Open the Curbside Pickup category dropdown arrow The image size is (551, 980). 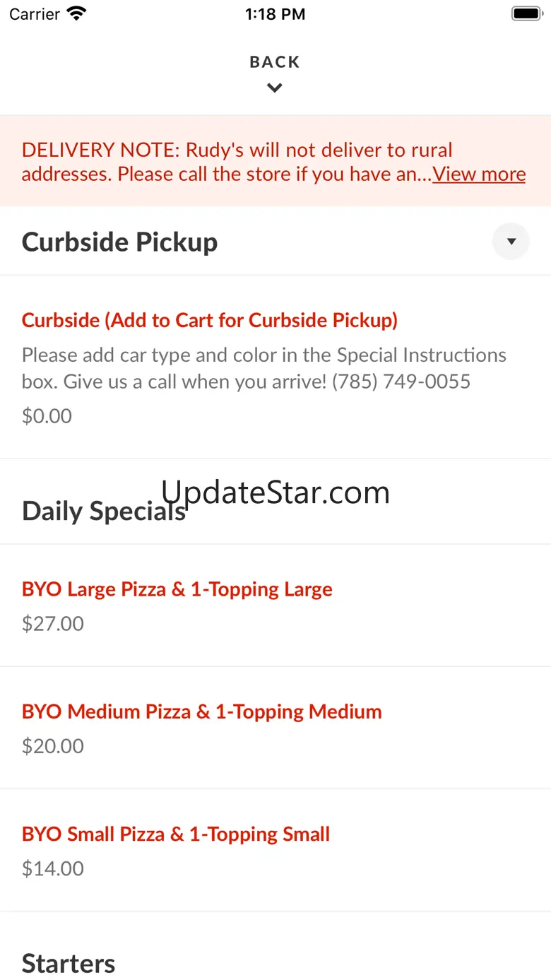[511, 242]
